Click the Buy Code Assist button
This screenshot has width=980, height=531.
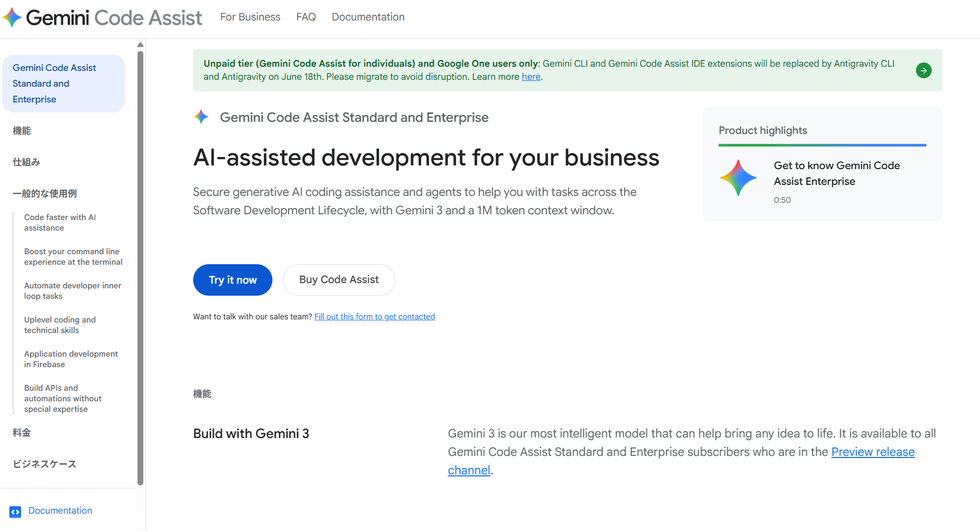[339, 280]
